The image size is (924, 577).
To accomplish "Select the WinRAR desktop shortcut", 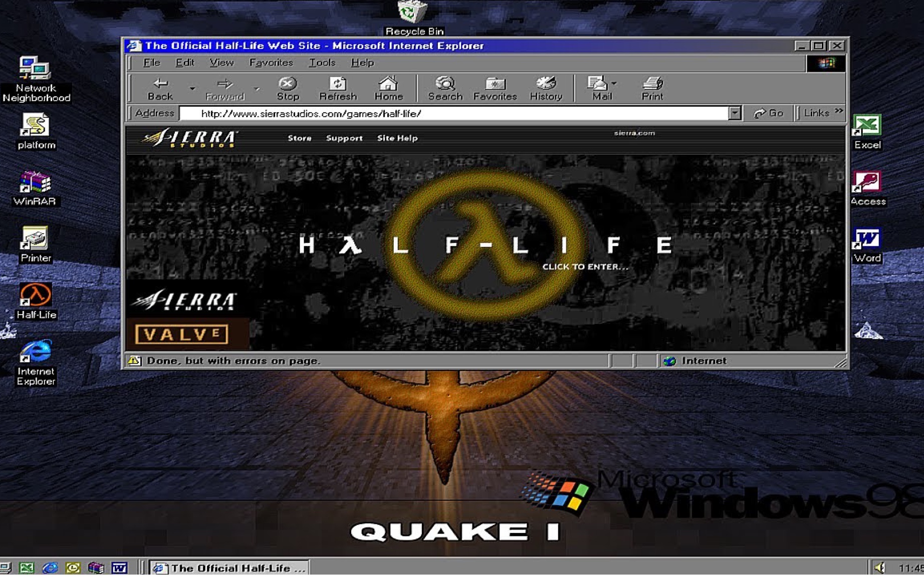I will point(35,188).
